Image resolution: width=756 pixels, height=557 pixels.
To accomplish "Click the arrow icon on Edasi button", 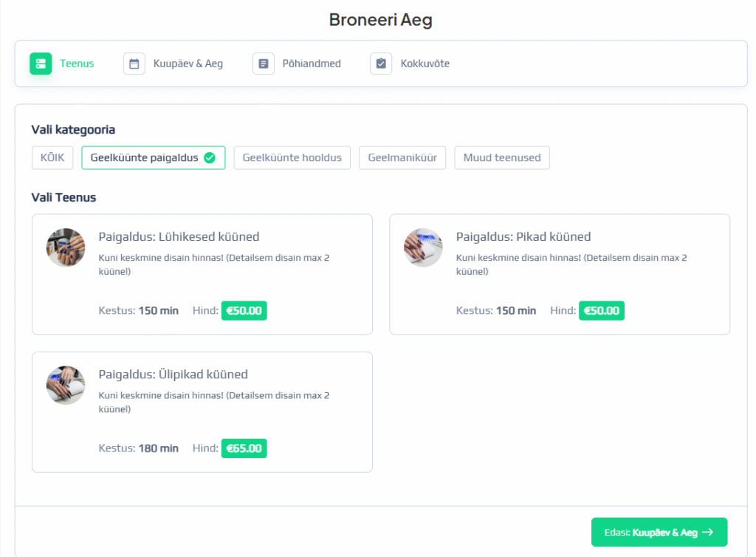I will pyautogui.click(x=707, y=532).
